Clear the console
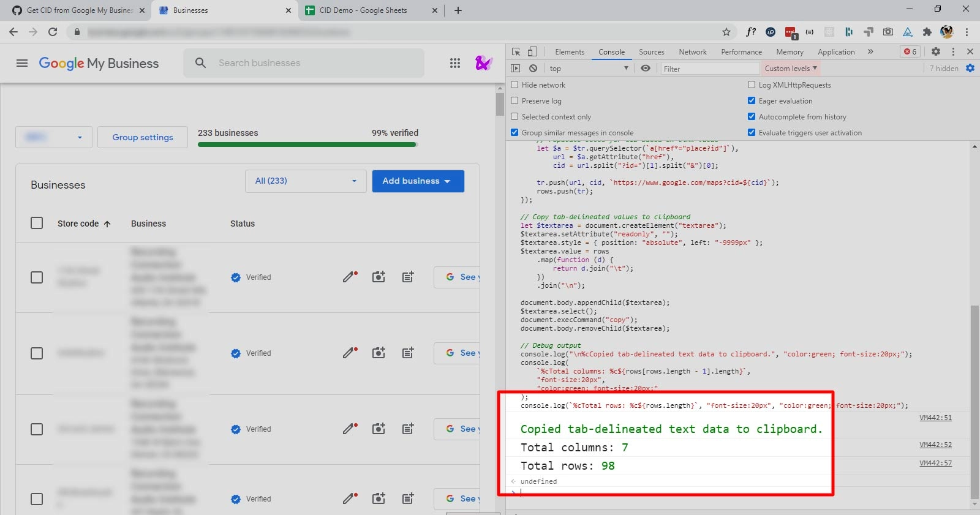980x515 pixels. click(x=533, y=68)
